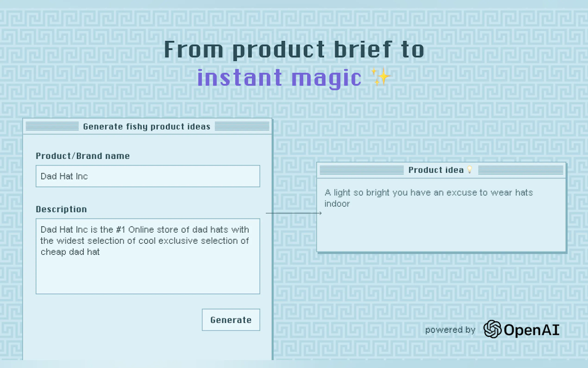Click the OpenAI wordmark text

531,330
